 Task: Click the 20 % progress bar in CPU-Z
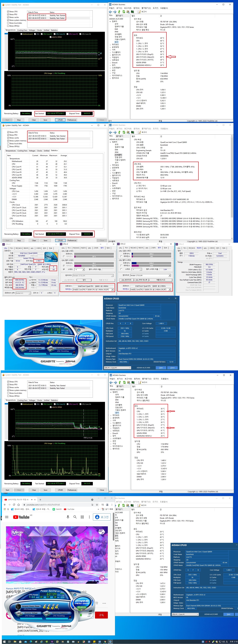[x=94, y=257]
